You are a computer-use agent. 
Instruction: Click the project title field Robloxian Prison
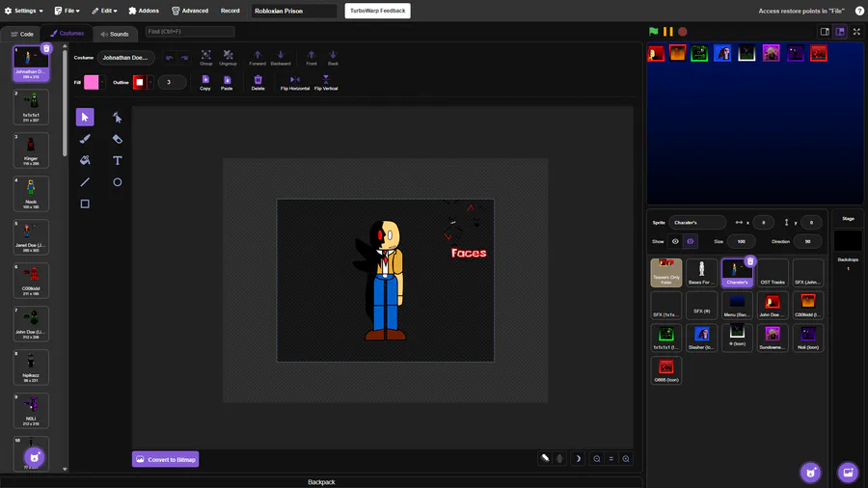(x=294, y=11)
